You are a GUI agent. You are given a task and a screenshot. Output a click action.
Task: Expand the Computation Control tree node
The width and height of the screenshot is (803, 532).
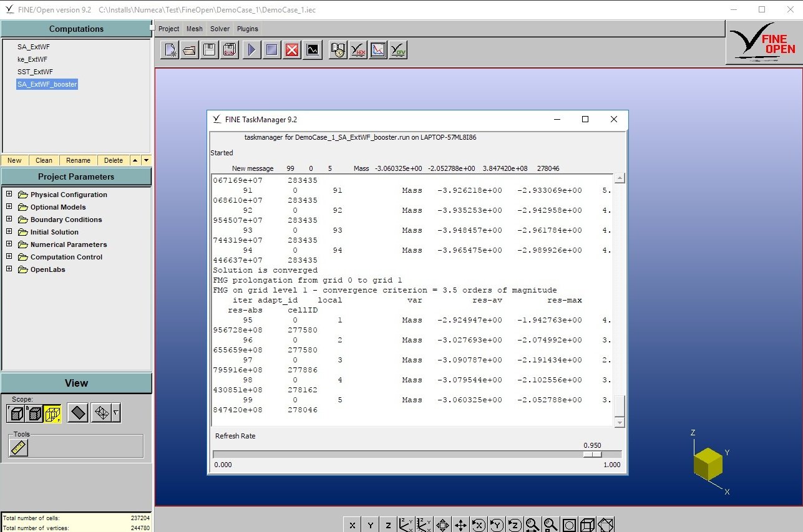click(x=9, y=256)
